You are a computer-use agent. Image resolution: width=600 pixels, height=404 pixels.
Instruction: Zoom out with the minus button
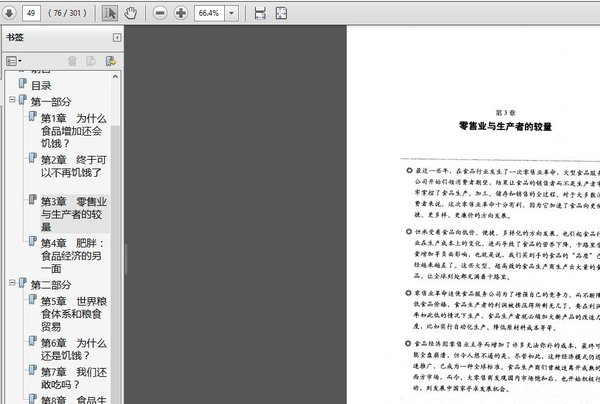pyautogui.click(x=160, y=13)
